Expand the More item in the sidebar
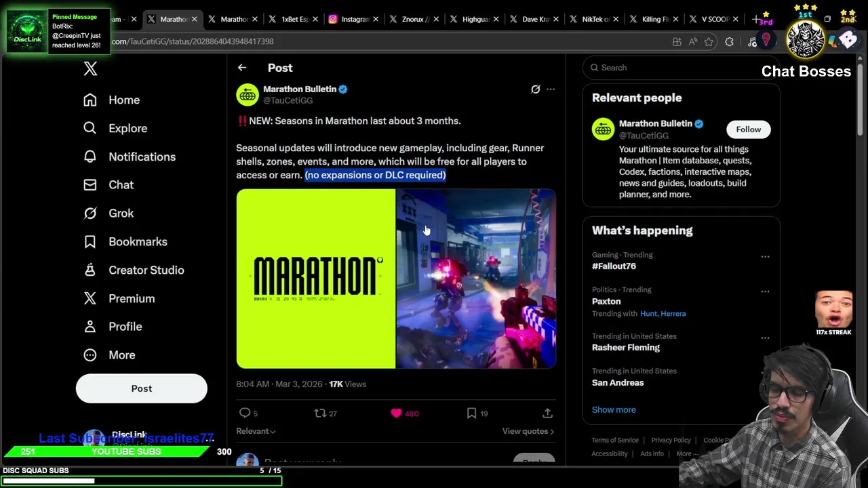 coord(108,355)
